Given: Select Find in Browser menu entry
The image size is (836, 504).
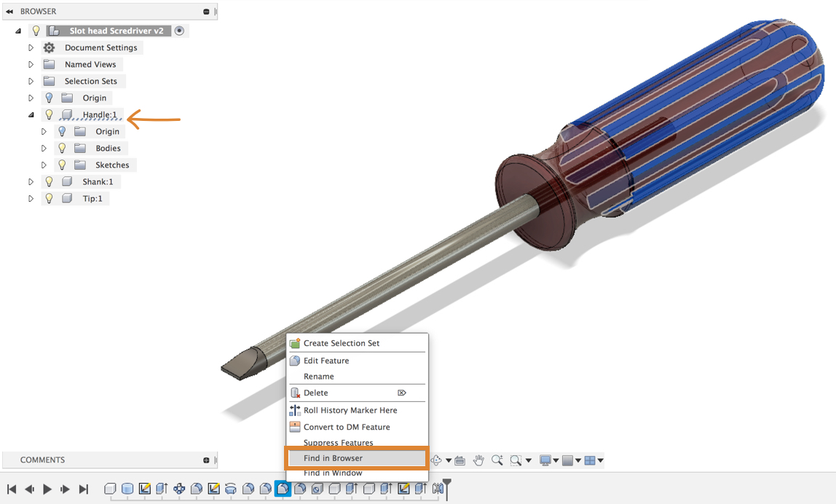Looking at the screenshot, I should click(x=358, y=458).
